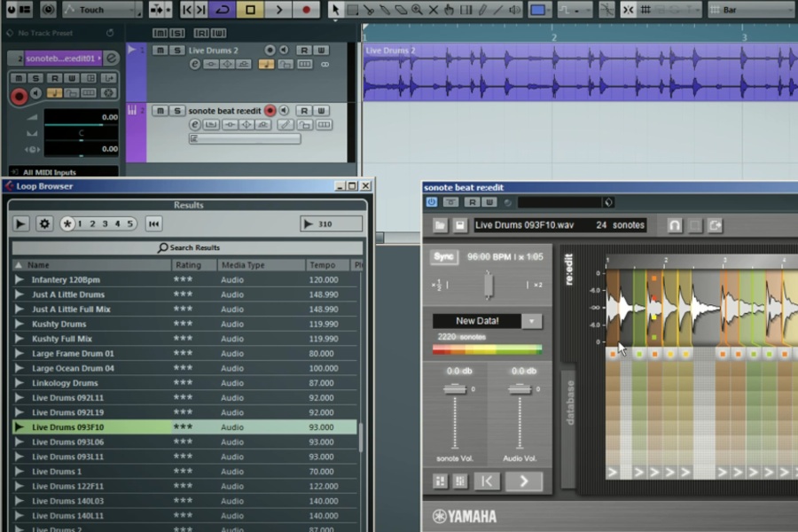Open the Bar grid type dropdown
The height and width of the screenshot is (532, 798).
click(753, 10)
